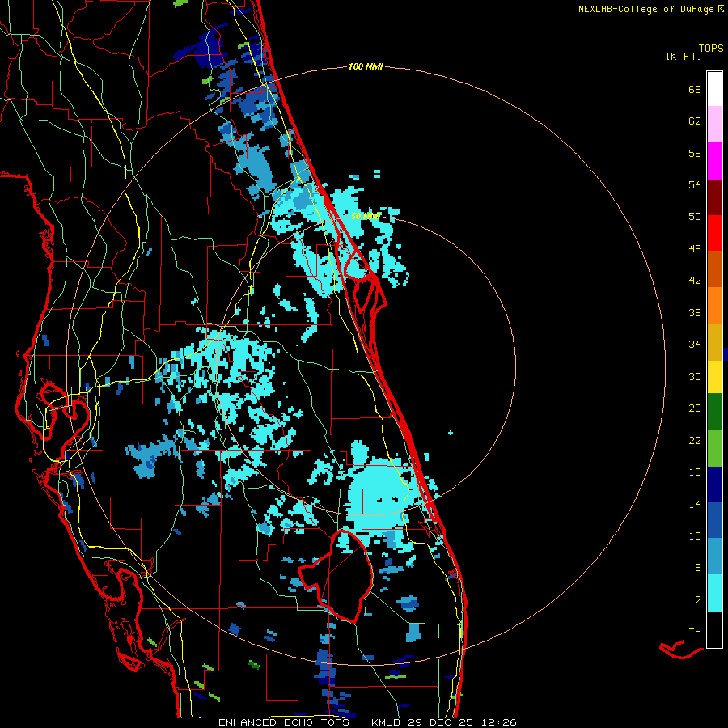This screenshot has width=728, height=728.
Task: Click the 34 value in the legend
Action: [695, 345]
